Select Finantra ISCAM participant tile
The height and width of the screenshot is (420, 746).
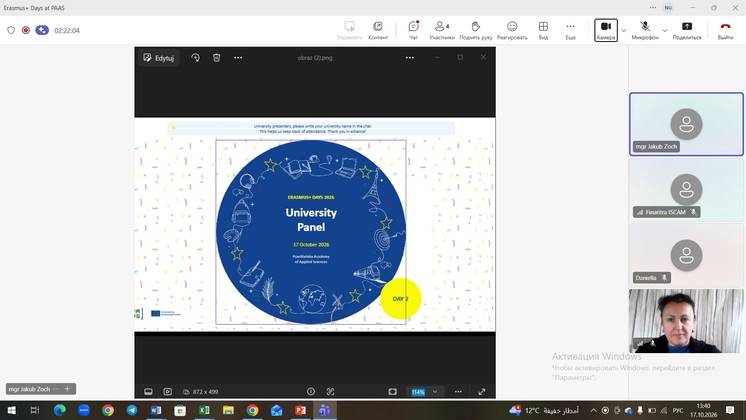pyautogui.click(x=686, y=190)
